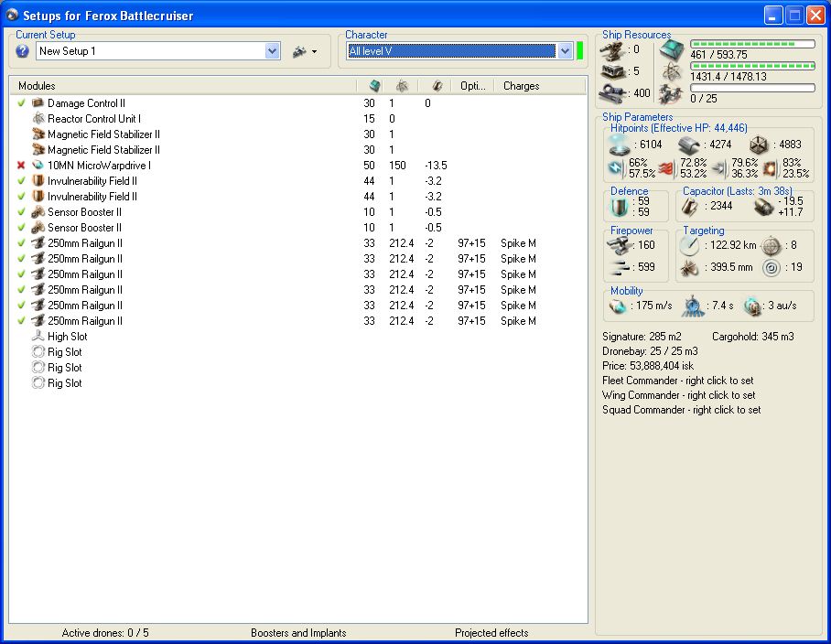Open the ship setup tools icon menu
The width and height of the screenshot is (831, 644).
[x=304, y=51]
